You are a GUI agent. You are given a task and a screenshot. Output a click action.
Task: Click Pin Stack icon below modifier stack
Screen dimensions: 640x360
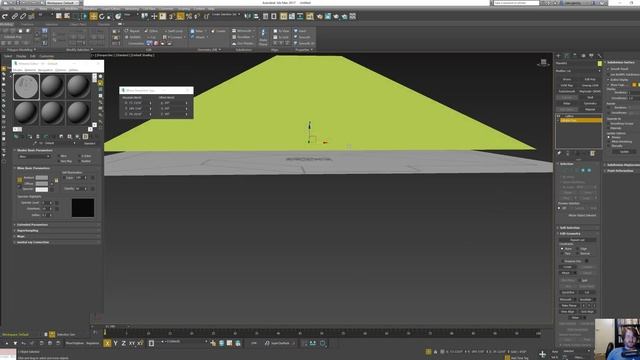pyautogui.click(x=559, y=153)
